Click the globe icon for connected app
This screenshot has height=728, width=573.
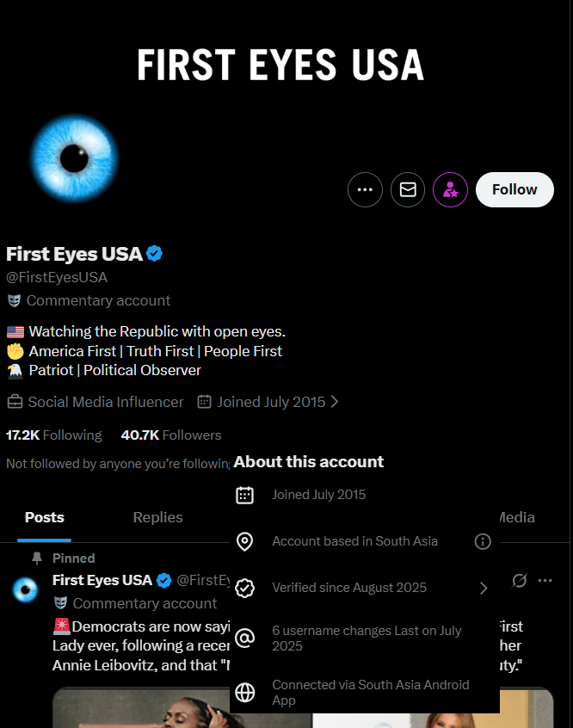244,692
